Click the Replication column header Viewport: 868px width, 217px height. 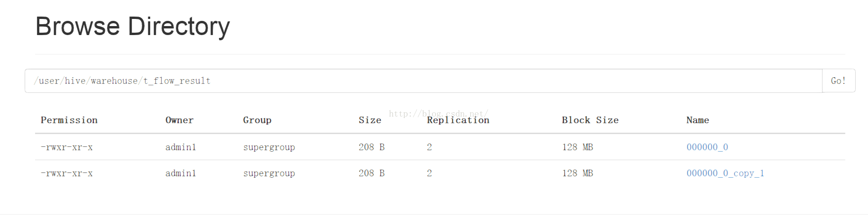pyautogui.click(x=458, y=120)
